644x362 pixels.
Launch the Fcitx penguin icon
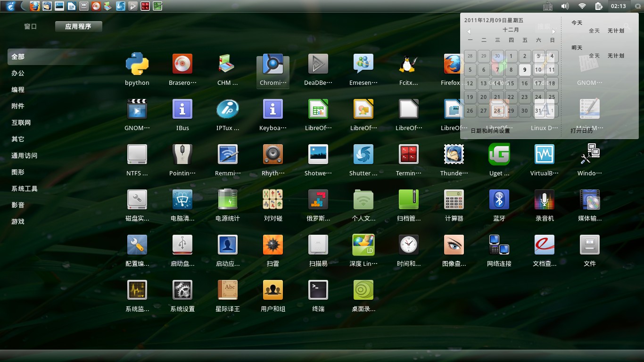pos(409,64)
